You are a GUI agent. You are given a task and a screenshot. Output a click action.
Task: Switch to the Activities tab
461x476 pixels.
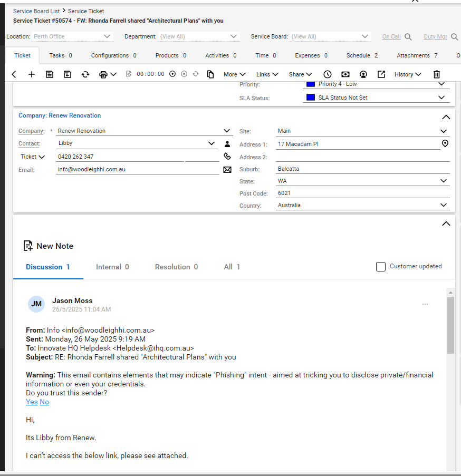coord(221,55)
